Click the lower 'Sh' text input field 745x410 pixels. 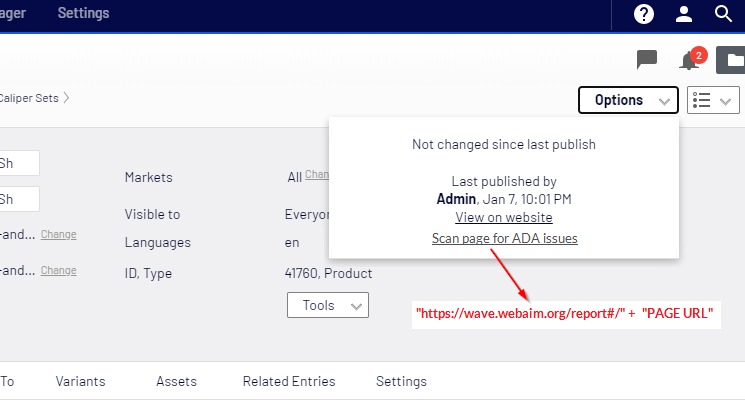click(x=19, y=199)
